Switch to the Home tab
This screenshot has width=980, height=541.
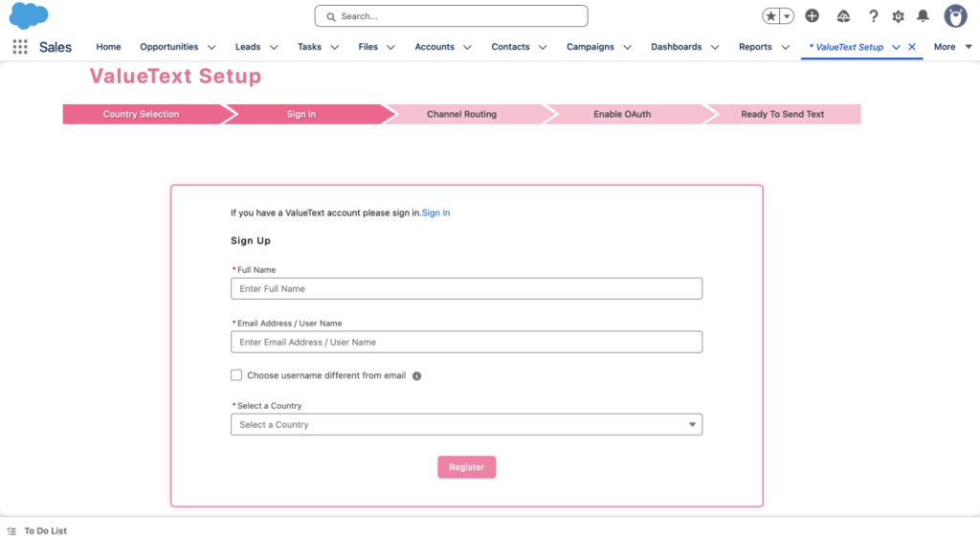tap(108, 47)
